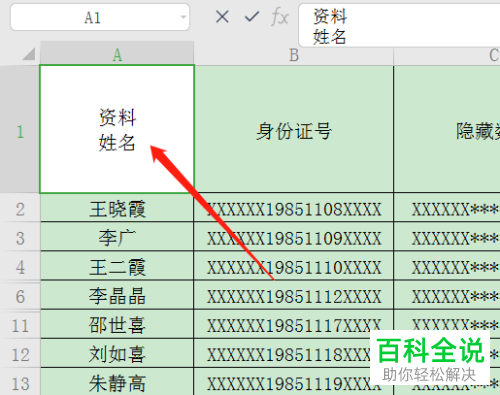Select the cell with 刘如喜
This screenshot has width=500, height=395.
point(117,353)
